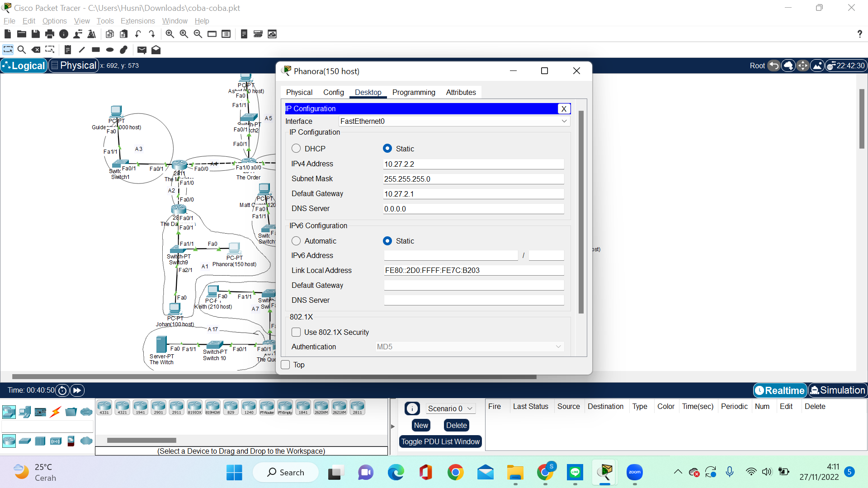Screen dimensions: 868x488
Task: Select Automatic IPv6 configuration radio
Action: [296, 241]
